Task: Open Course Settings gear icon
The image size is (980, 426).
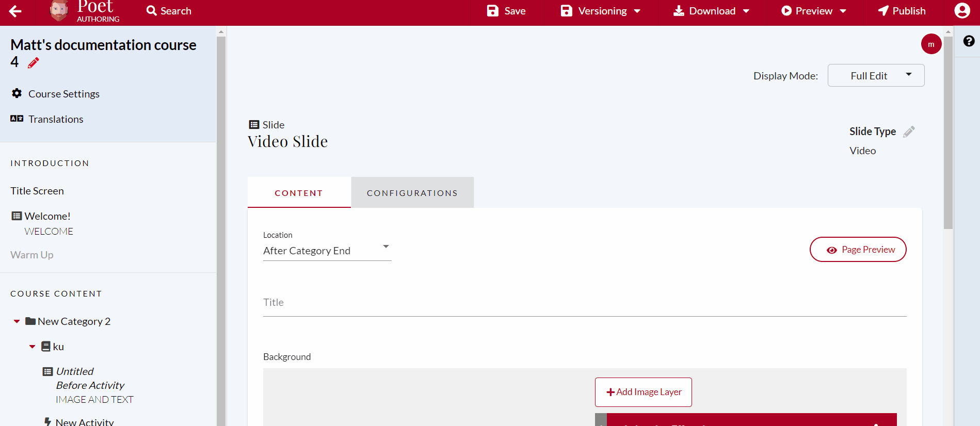Action: point(17,93)
